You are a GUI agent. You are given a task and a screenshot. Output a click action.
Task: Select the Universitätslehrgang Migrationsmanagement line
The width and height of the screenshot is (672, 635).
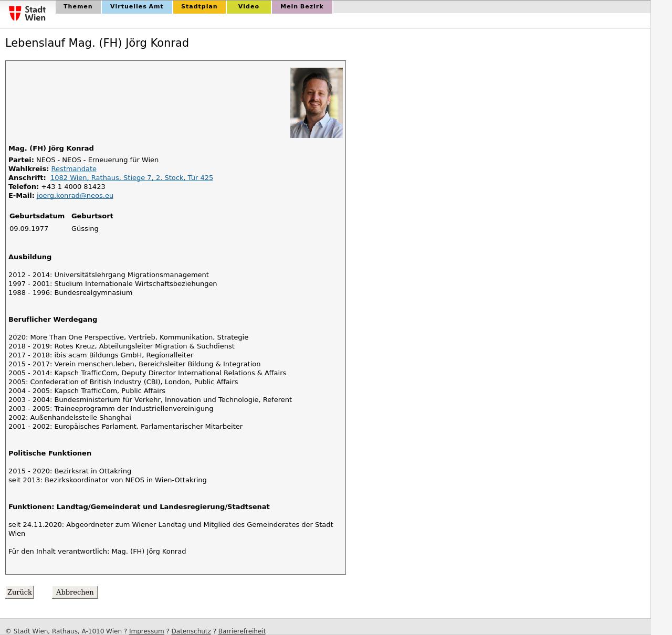pos(109,274)
